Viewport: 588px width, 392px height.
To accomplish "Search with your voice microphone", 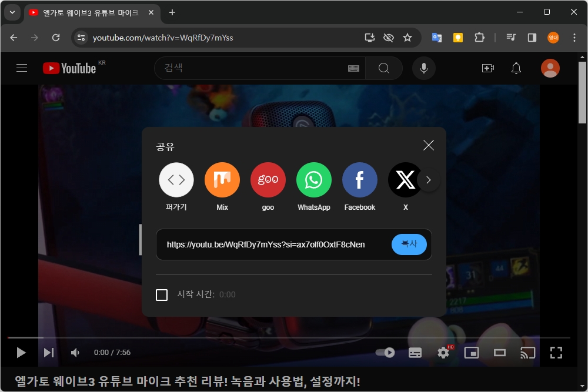I will (424, 68).
